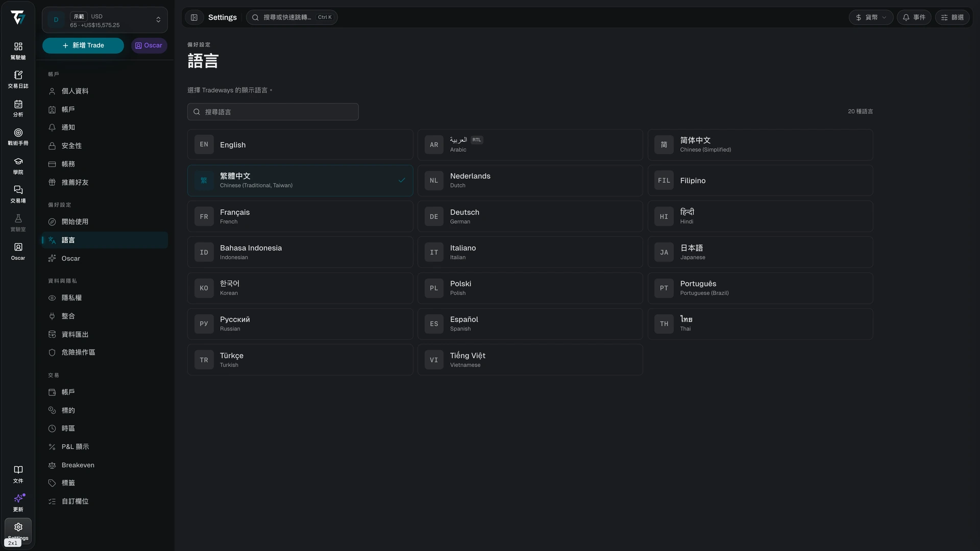The width and height of the screenshot is (980, 551).
Task: Open Oscar preferences in settings list
Action: pyautogui.click(x=105, y=259)
